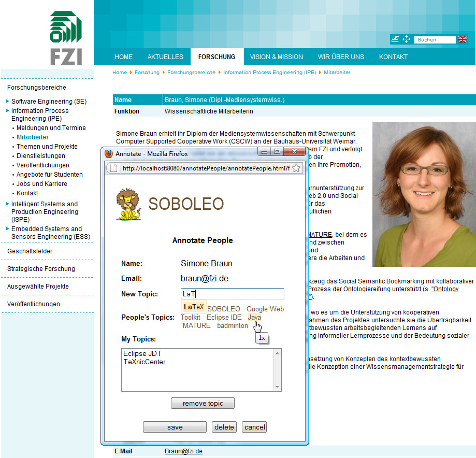This screenshot has width=476, height=458.
Task: Switch language with the British flag icon
Action: pos(463,39)
